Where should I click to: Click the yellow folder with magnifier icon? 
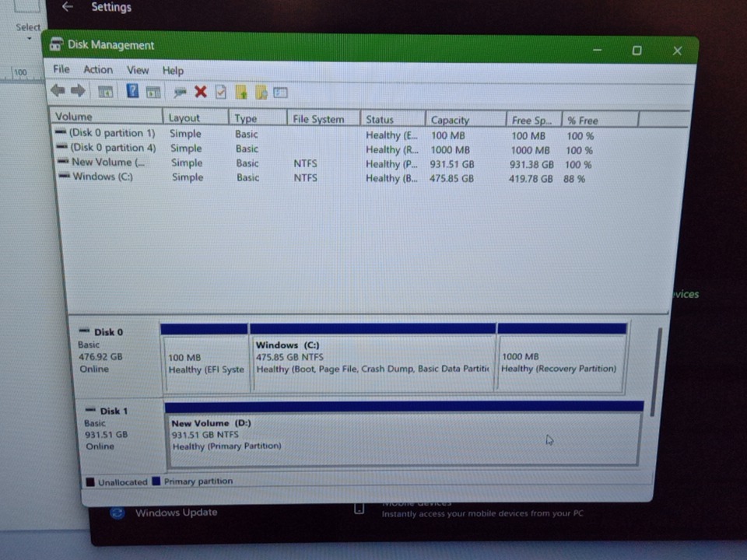click(261, 92)
